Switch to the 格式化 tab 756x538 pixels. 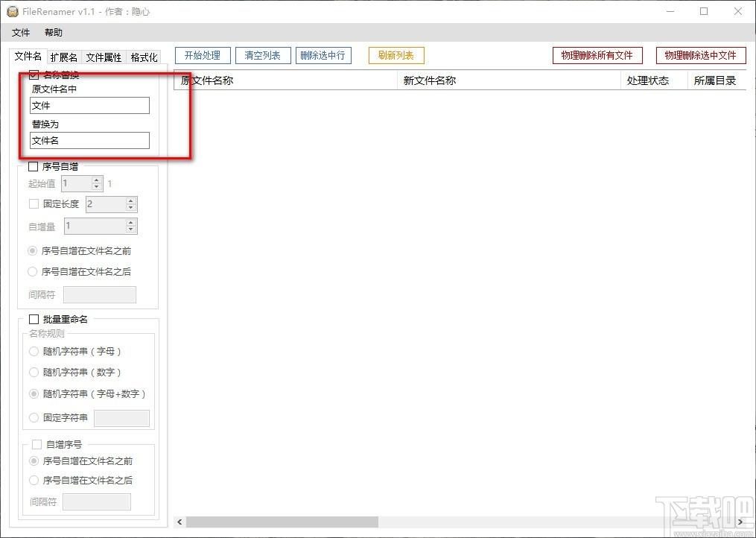[144, 57]
